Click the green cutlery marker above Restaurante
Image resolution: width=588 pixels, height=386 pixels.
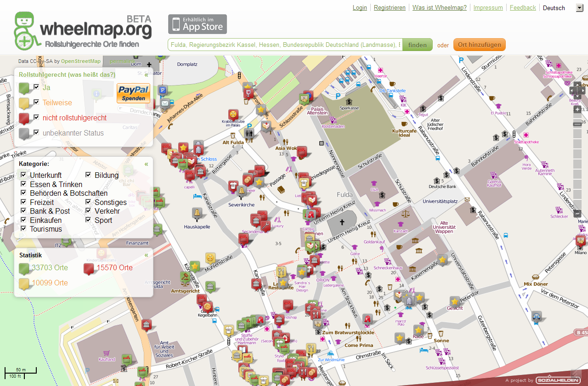(x=282, y=271)
